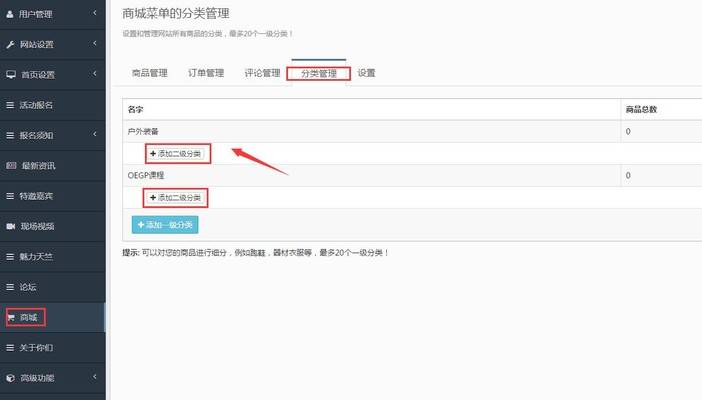Click the monitor icon beside 首页设置

(x=11, y=75)
